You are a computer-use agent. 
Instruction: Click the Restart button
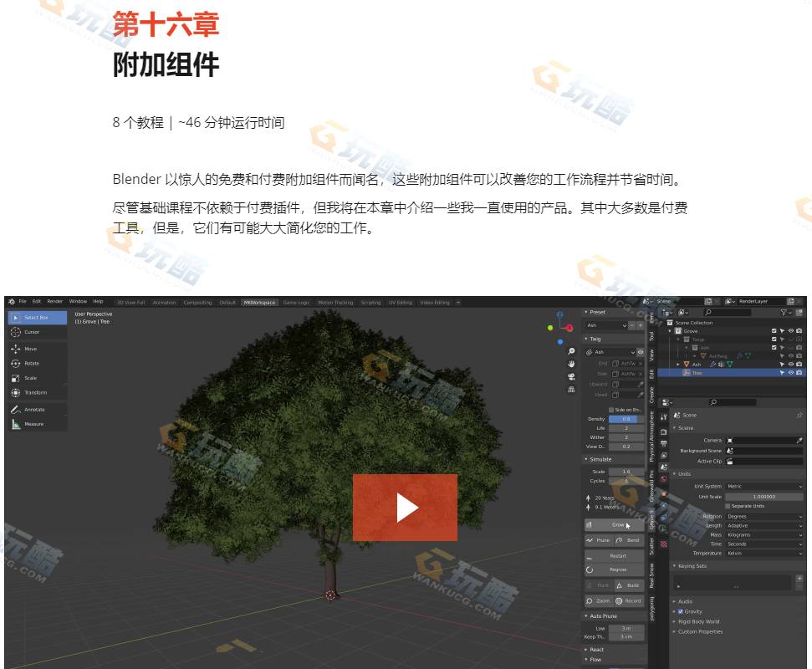[x=615, y=556]
